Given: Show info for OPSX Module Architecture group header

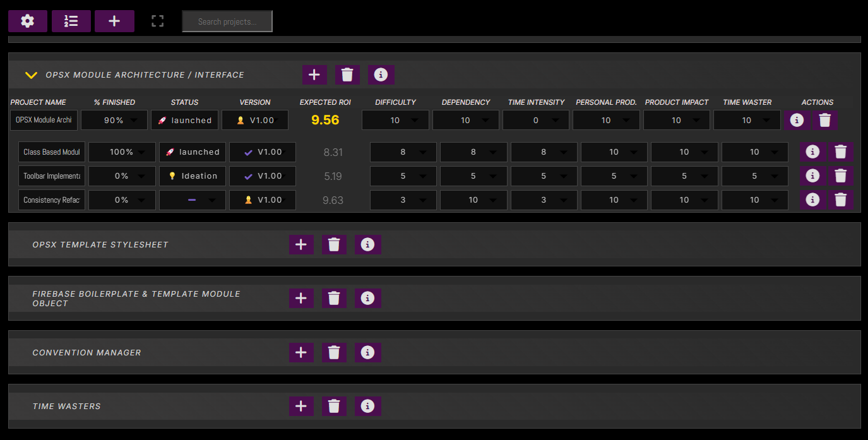Looking at the screenshot, I should [381, 75].
